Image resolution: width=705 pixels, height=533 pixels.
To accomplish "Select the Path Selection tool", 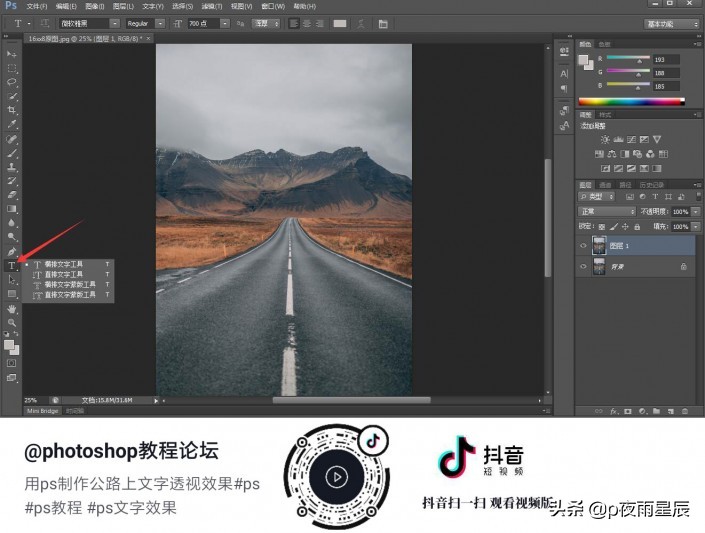I will 12,279.
